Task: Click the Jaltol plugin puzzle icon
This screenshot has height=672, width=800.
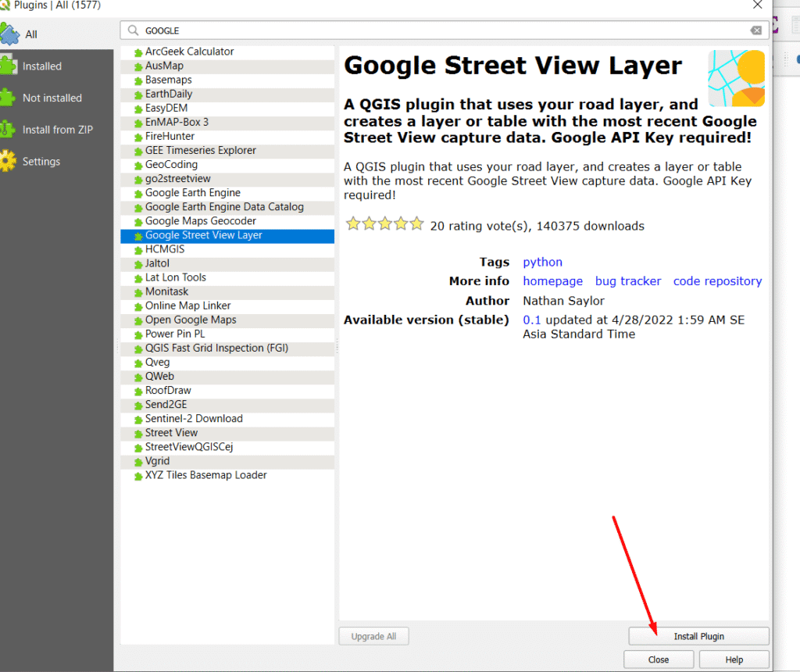Action: pos(137,264)
